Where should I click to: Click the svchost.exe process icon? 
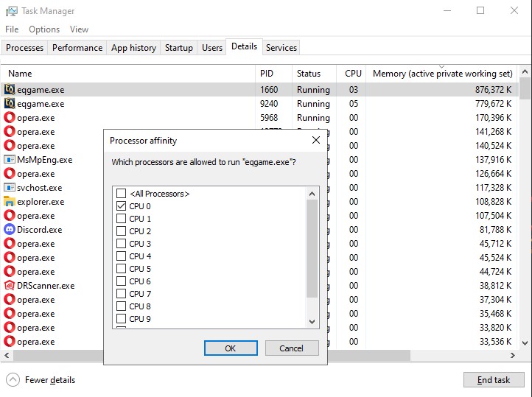click(10, 188)
